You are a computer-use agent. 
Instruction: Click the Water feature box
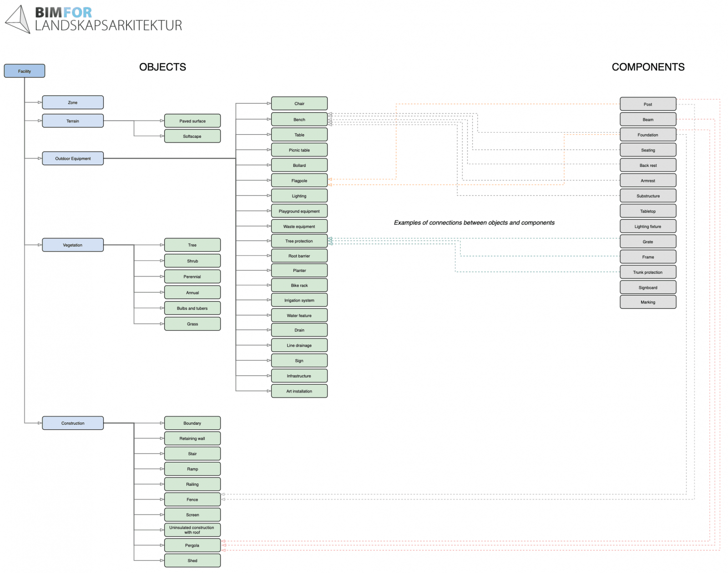tap(299, 315)
